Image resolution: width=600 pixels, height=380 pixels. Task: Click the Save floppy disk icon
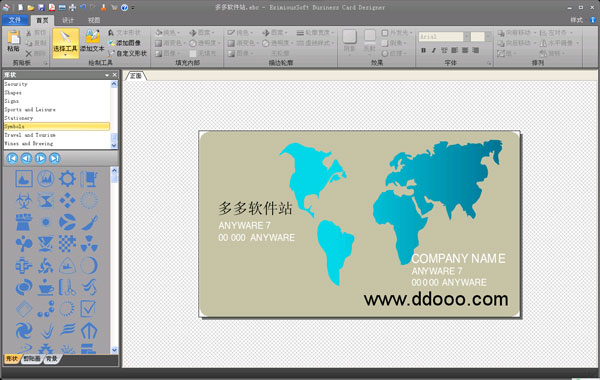tap(41, 7)
